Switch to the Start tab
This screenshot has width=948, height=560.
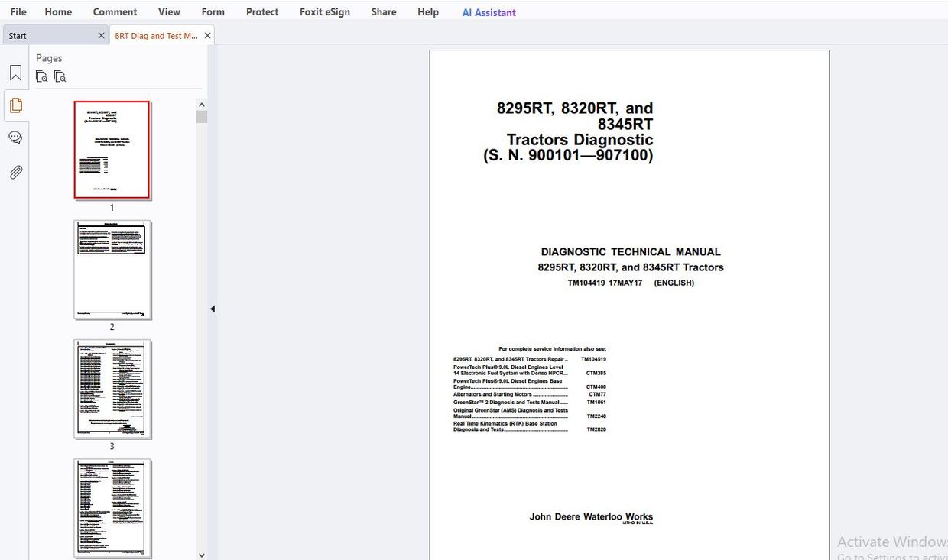46,35
